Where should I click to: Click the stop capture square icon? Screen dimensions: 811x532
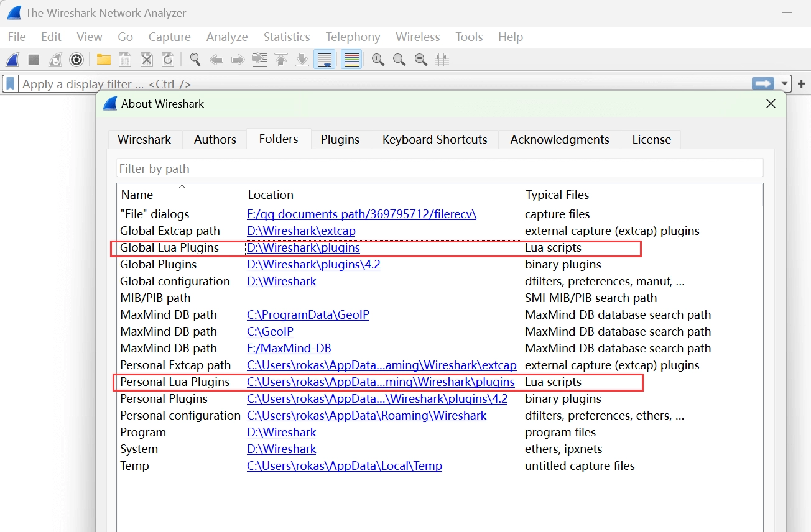(34, 60)
